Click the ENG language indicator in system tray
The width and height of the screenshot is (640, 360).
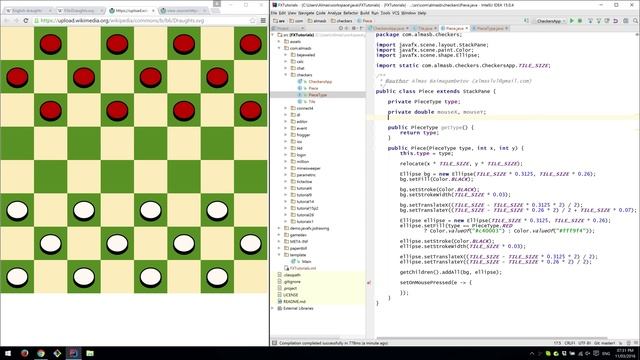point(606,353)
